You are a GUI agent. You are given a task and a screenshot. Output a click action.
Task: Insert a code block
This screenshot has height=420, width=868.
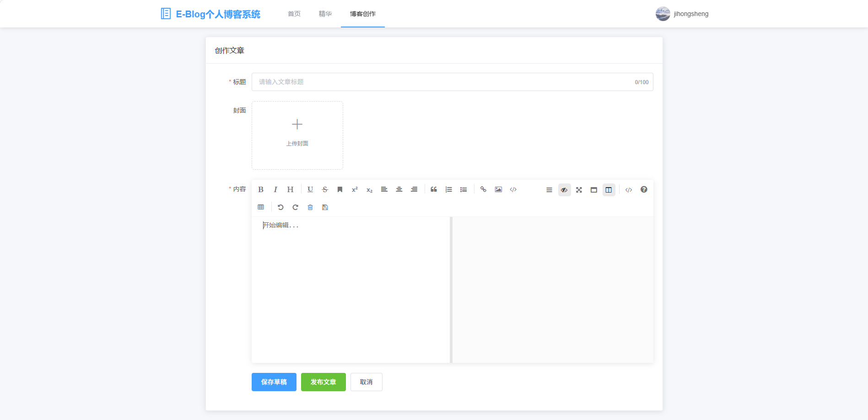pos(513,189)
